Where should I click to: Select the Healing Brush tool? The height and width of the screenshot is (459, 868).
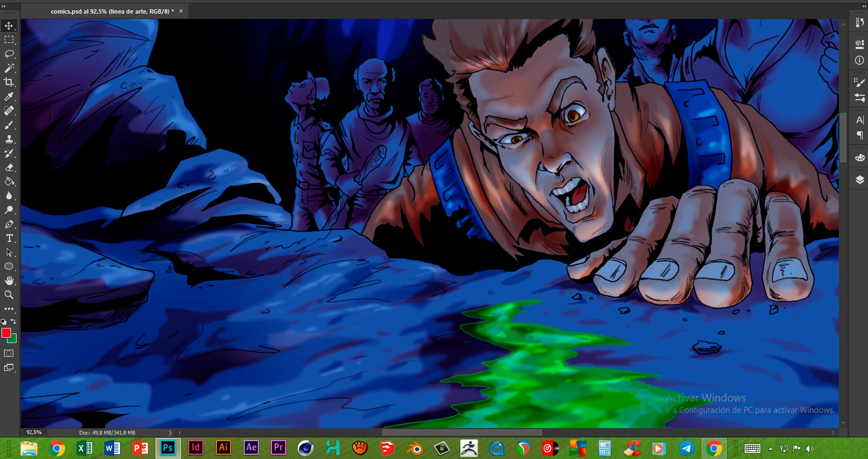(x=9, y=111)
